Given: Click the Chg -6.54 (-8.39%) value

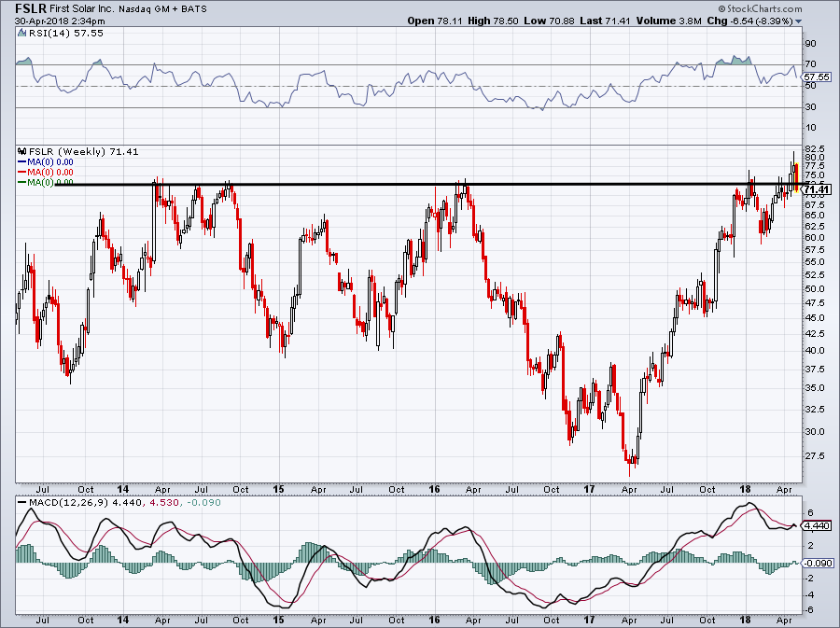Looking at the screenshot, I should 750,21.
